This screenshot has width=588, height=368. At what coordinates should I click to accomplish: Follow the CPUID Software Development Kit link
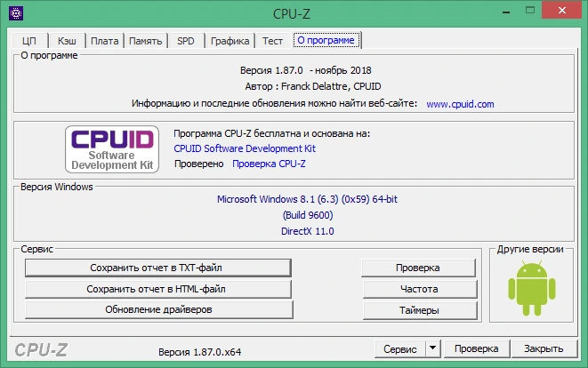245,148
